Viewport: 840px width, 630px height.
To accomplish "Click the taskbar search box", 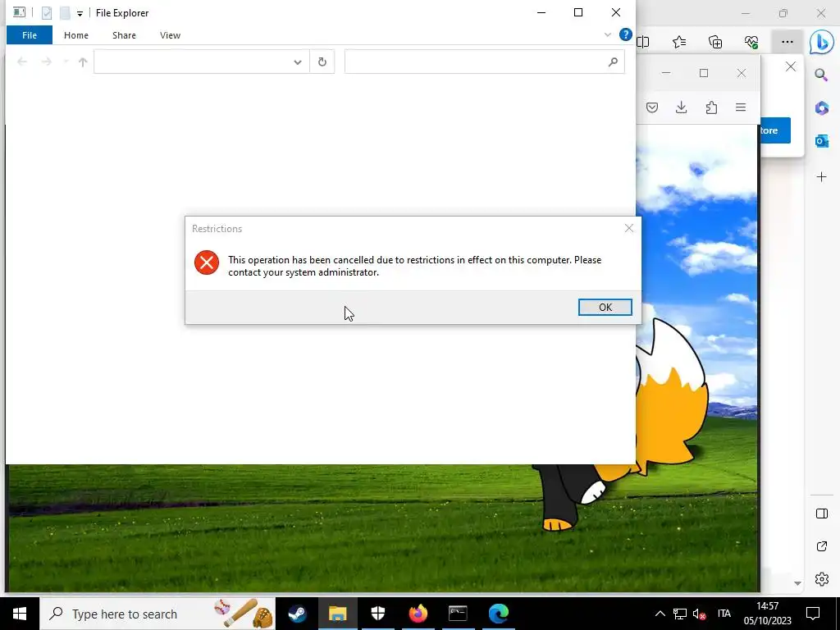I will [157, 614].
